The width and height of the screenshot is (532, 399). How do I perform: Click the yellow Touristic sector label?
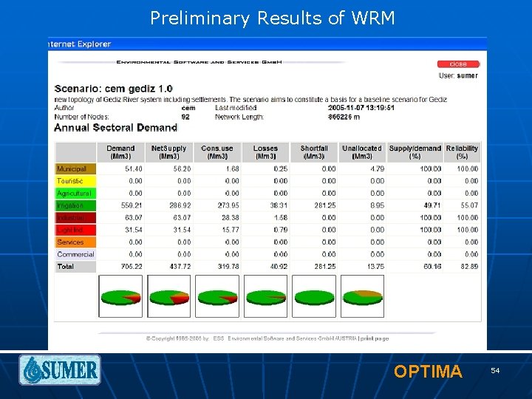[75, 181]
